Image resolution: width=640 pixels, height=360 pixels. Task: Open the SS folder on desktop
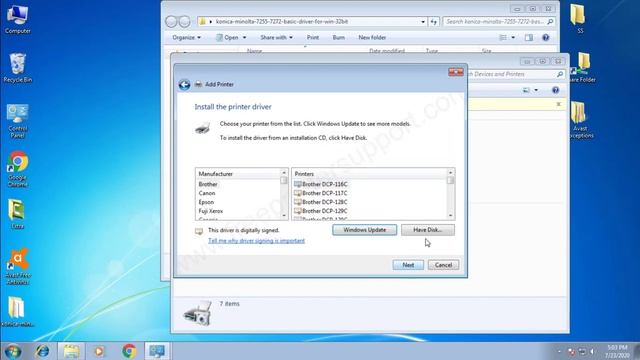coord(578,18)
